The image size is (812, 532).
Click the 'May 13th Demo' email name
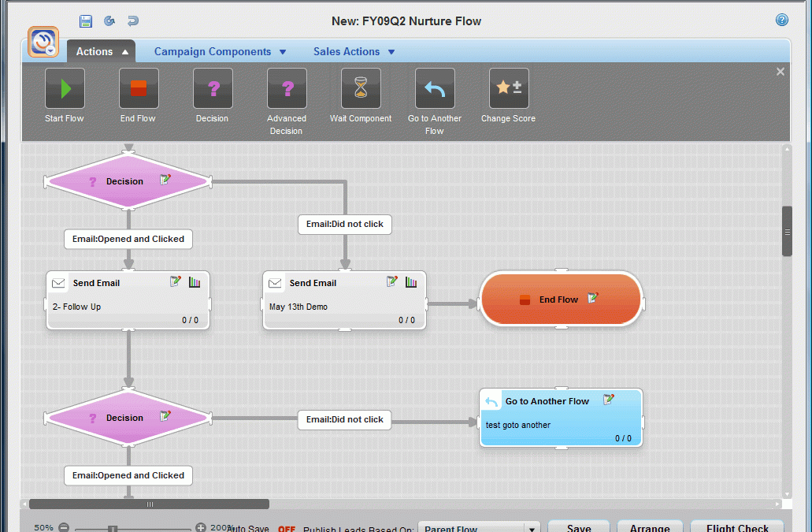point(298,307)
